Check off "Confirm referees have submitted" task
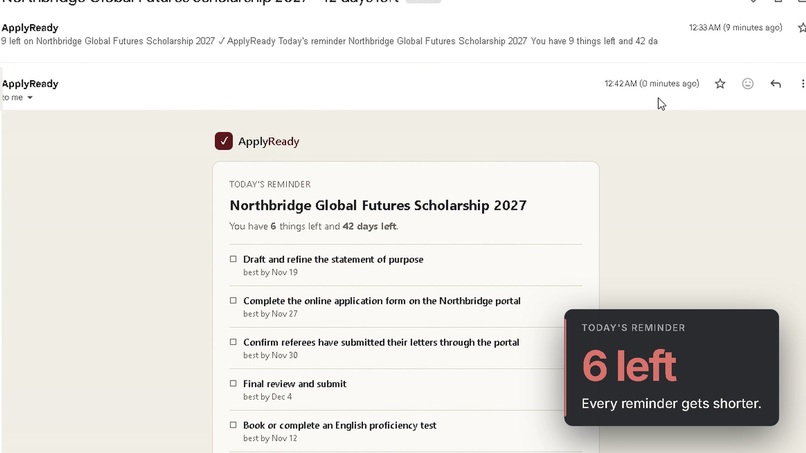 pyautogui.click(x=233, y=342)
